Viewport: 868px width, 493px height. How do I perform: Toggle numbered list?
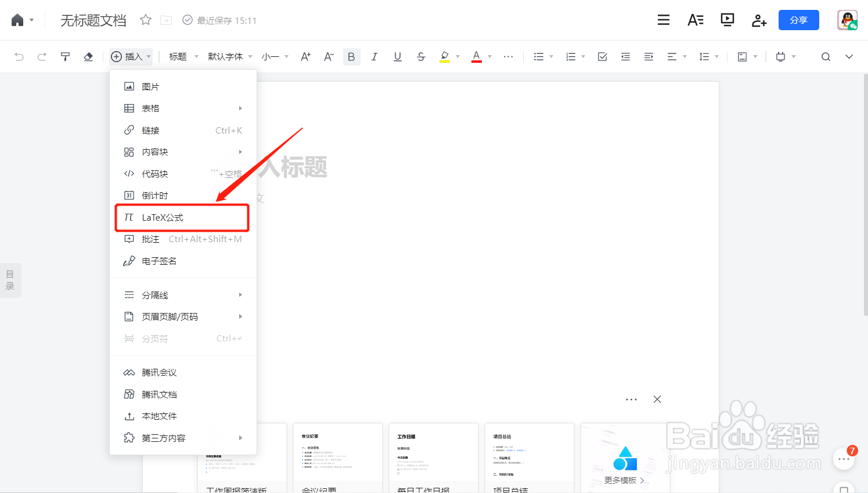[571, 56]
